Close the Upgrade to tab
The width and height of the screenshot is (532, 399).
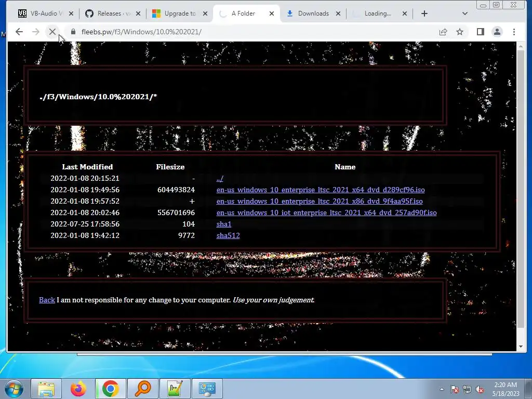point(205,14)
